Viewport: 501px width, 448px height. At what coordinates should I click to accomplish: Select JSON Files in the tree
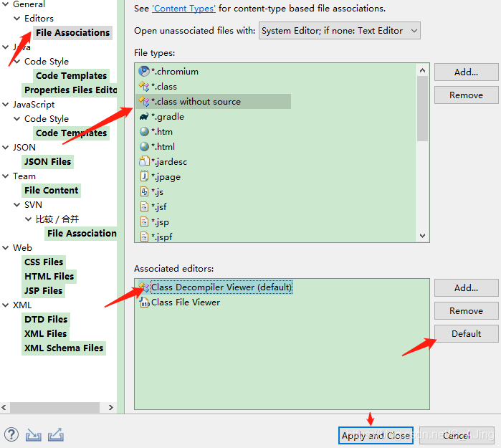coord(47,162)
